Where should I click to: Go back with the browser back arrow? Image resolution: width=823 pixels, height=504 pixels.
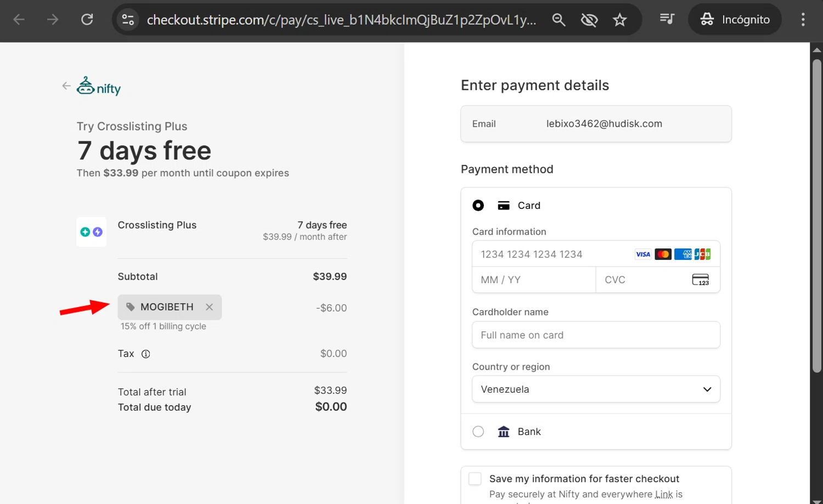tap(19, 20)
